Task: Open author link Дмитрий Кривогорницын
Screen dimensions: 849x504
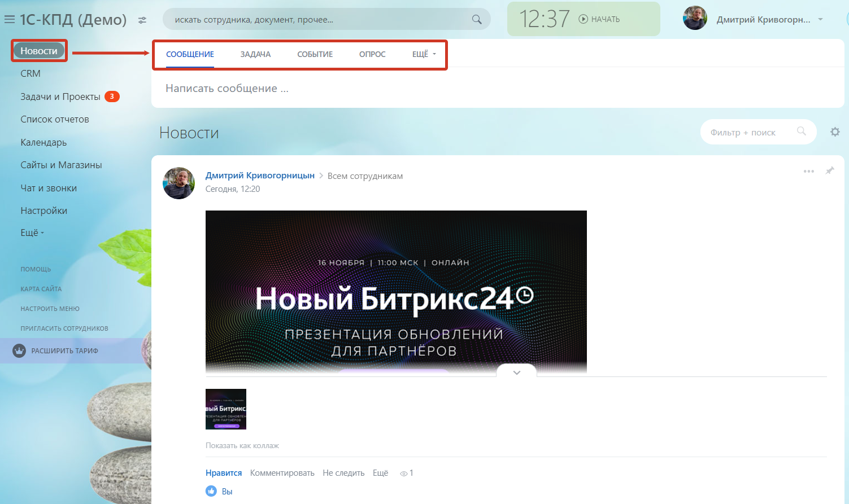Action: [x=260, y=176]
